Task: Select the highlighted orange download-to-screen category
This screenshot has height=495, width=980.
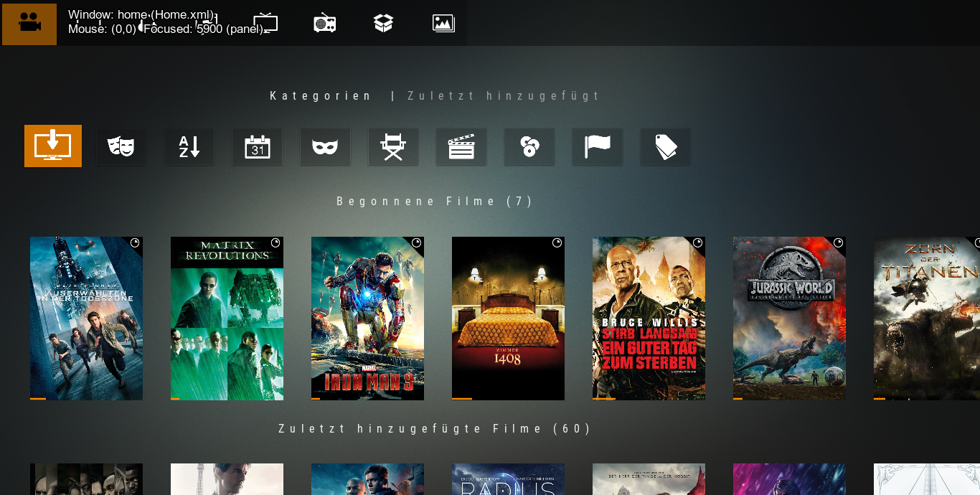Action: (x=53, y=146)
